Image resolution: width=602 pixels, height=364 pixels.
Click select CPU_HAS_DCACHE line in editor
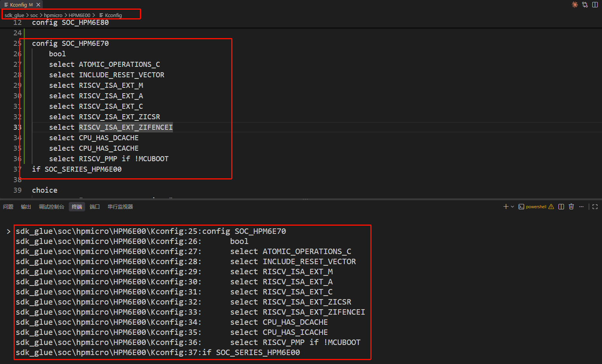click(94, 138)
